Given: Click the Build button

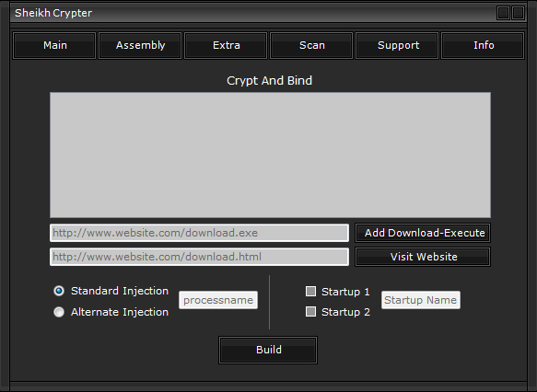Looking at the screenshot, I should pos(268,350).
